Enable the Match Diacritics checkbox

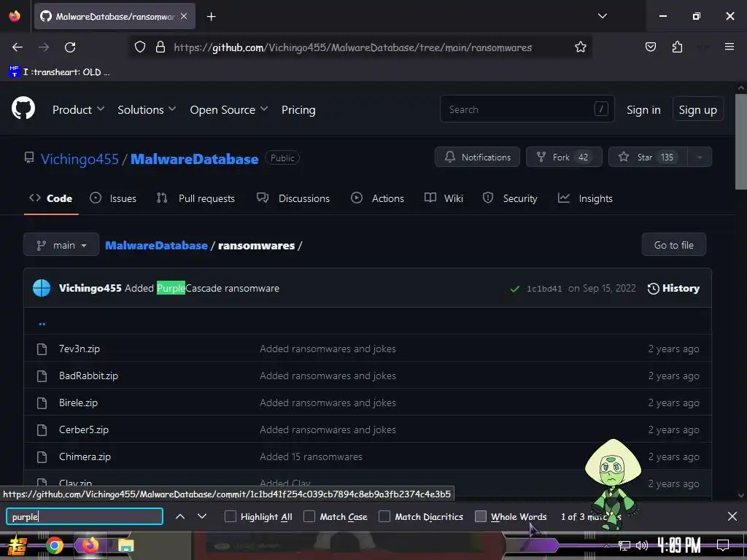[384, 516]
